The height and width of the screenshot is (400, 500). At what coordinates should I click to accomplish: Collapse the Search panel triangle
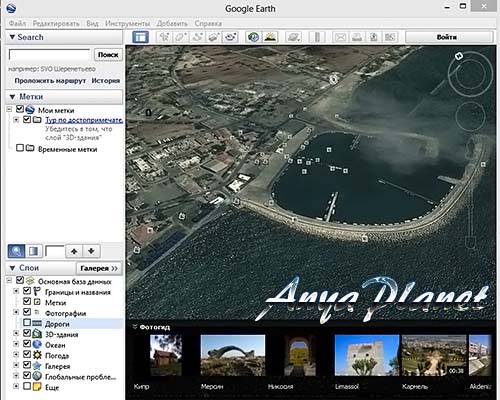12,37
